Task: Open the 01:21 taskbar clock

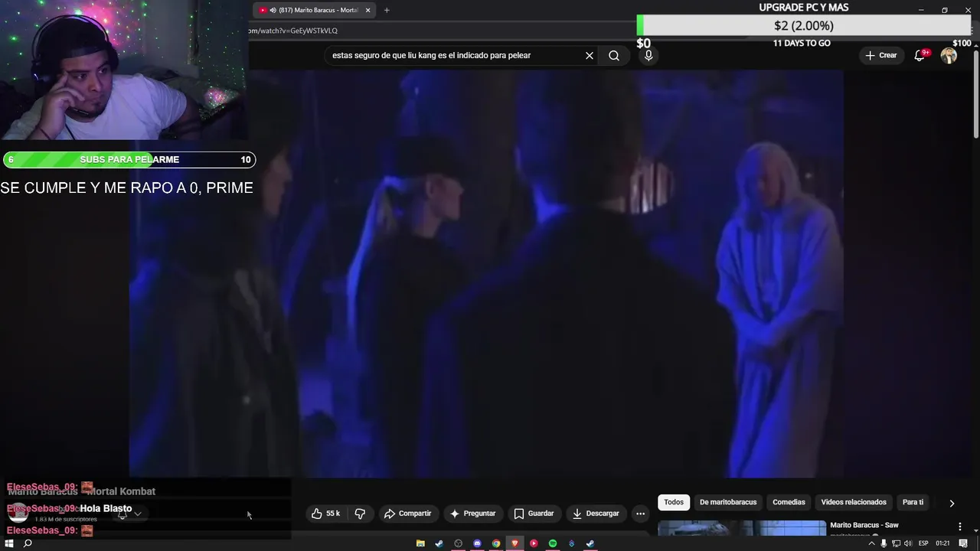Action: pos(942,543)
